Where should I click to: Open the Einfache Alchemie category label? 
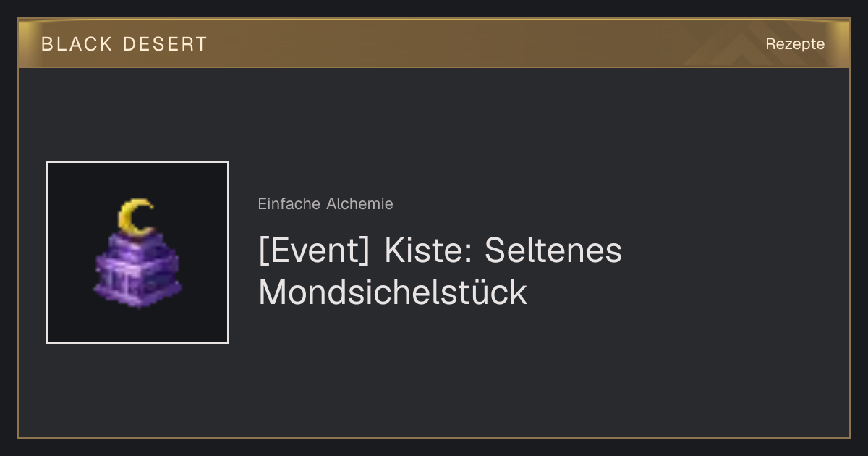coord(325,204)
